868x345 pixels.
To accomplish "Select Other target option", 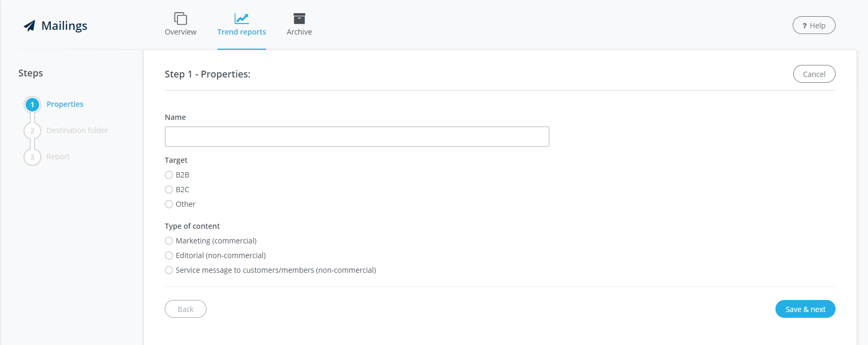I will click(169, 204).
